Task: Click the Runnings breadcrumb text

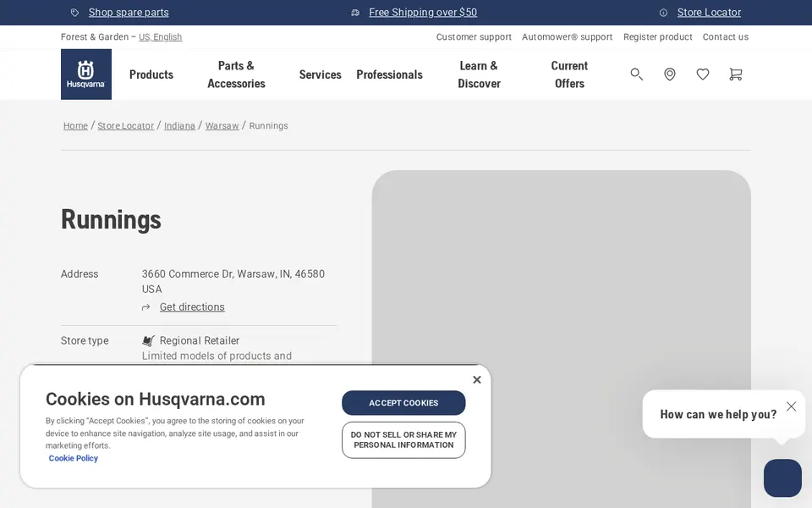Action: pos(268,125)
